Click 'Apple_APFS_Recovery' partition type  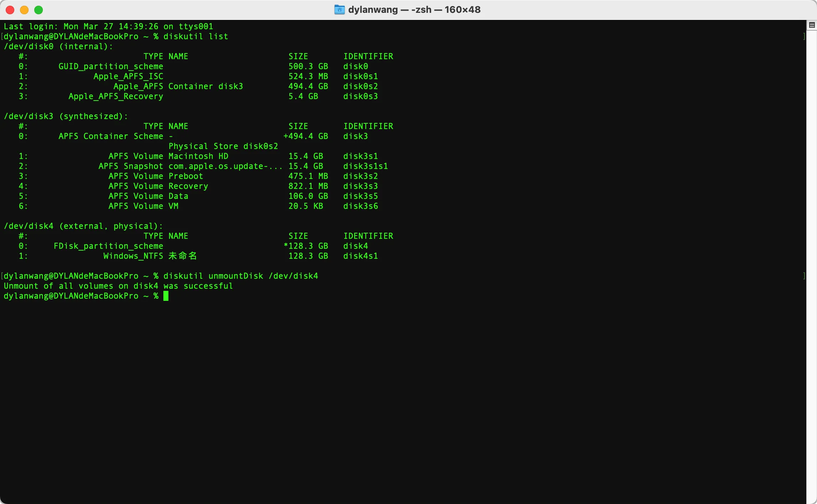(116, 96)
